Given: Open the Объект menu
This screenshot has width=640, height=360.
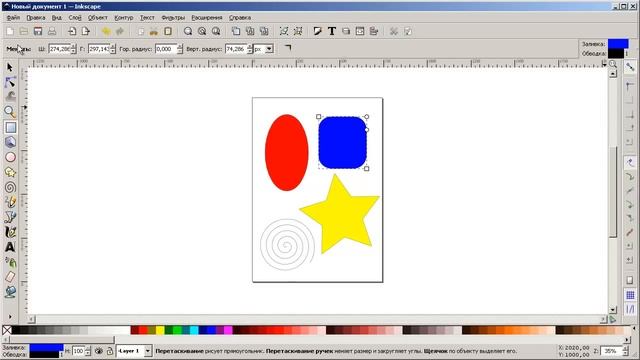Looking at the screenshot, I should [98, 18].
